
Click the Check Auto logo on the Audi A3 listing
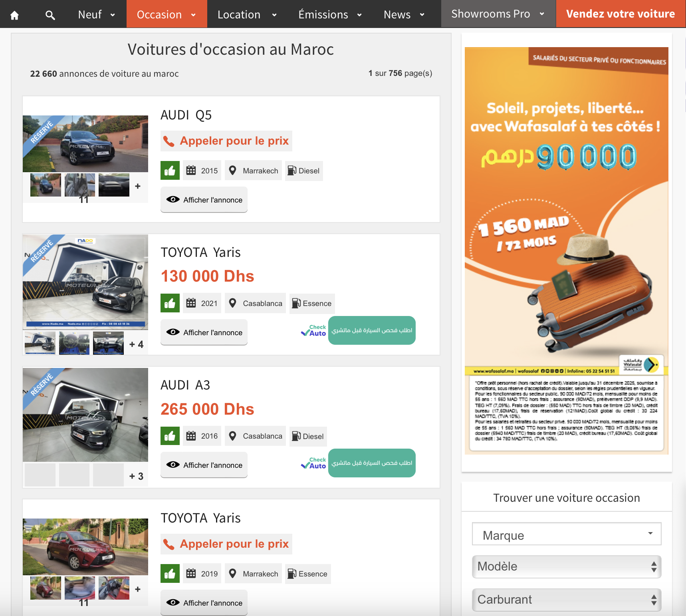[313, 463]
